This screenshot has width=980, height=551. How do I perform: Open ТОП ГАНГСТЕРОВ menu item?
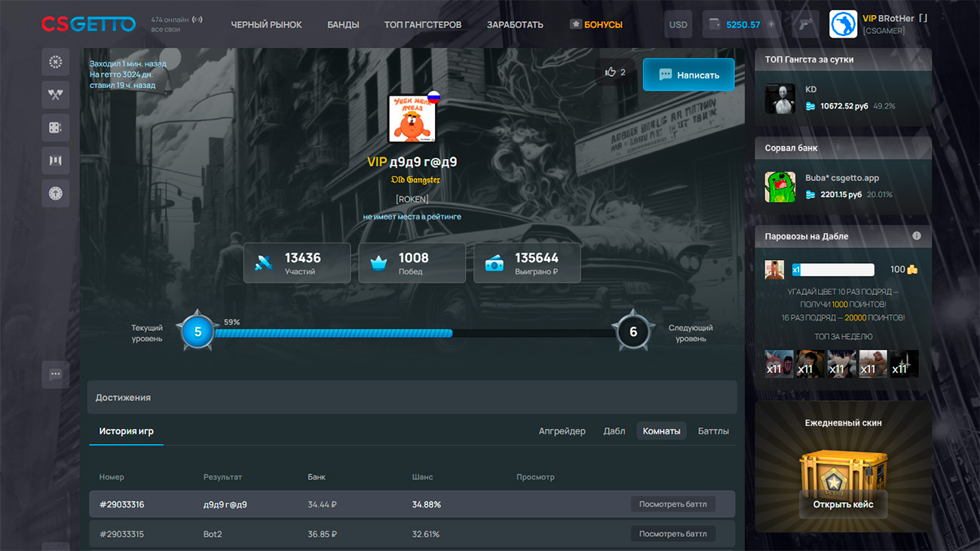click(x=423, y=25)
